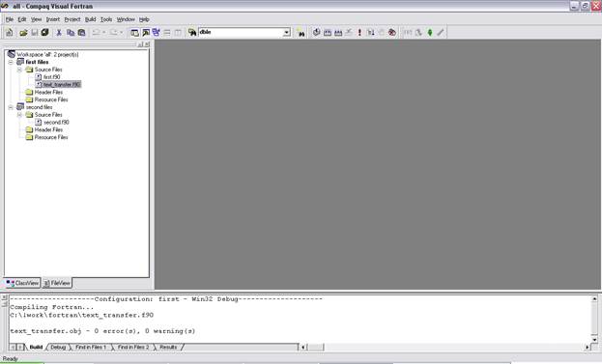Viewport: 602px width, 364px height.
Task: Switch to the FileView tab
Action: click(57, 284)
